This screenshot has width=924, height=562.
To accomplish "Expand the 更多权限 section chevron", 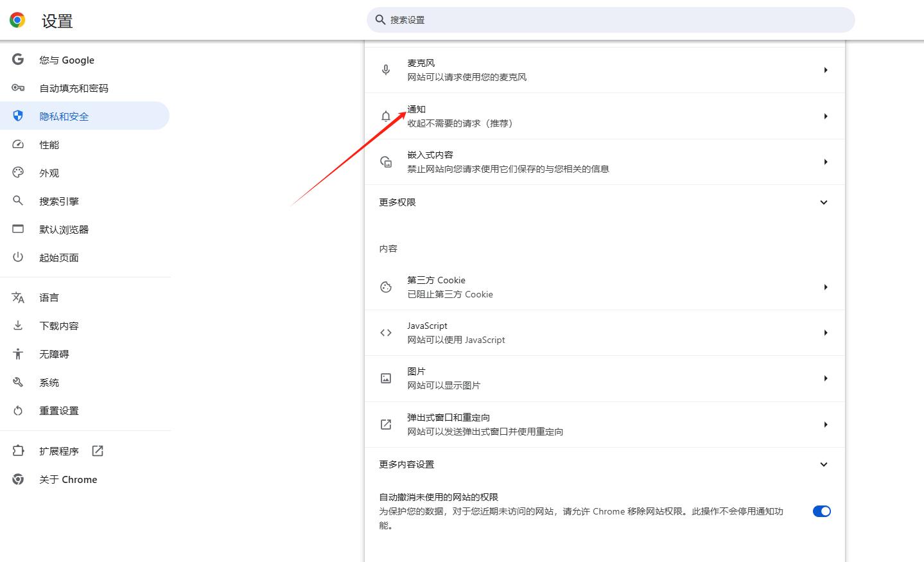I will pyautogui.click(x=824, y=202).
